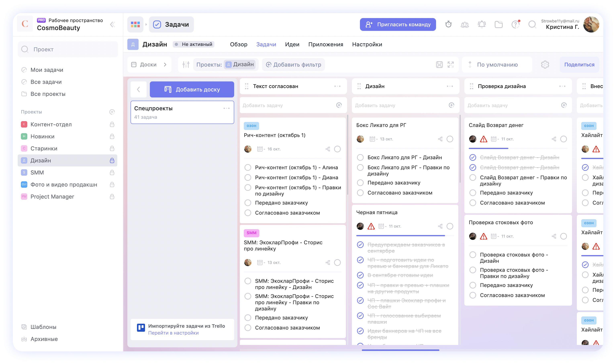
Task: Follow 'Перейти в настройки' Trello link
Action: [x=173, y=333]
